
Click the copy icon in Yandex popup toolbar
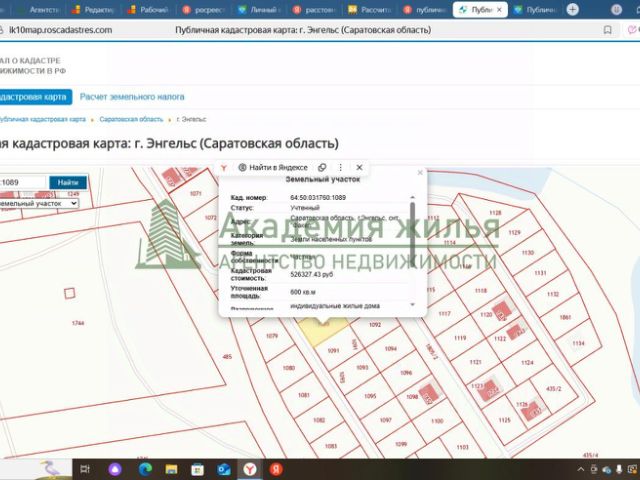pyautogui.click(x=322, y=167)
